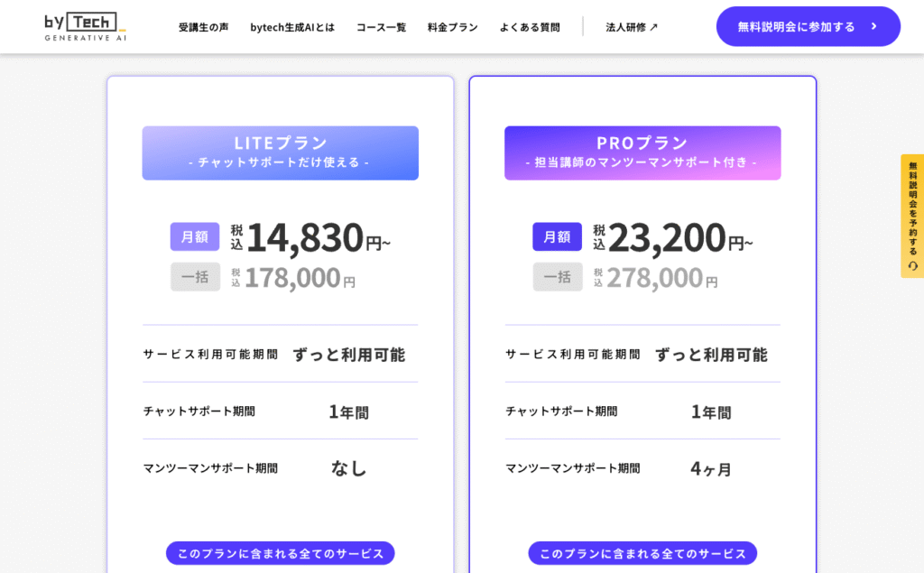Click the arrow icon beside 法人研修
Image resolution: width=924 pixels, height=573 pixels.
click(653, 27)
